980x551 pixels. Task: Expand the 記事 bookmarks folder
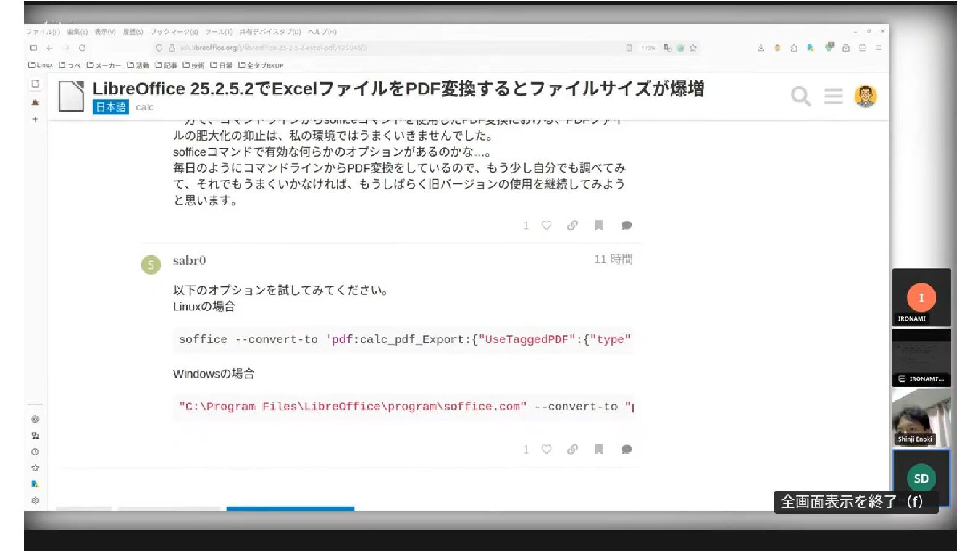click(x=166, y=65)
